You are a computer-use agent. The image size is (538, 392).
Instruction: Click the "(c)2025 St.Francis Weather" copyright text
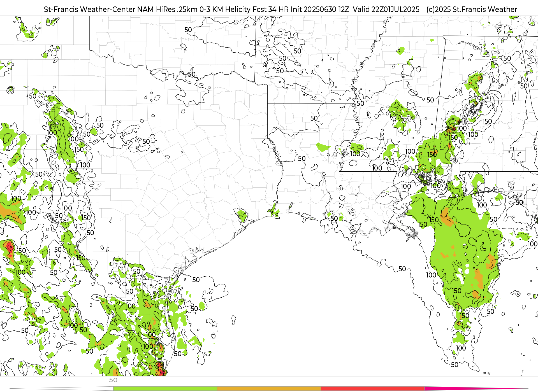pos(472,10)
